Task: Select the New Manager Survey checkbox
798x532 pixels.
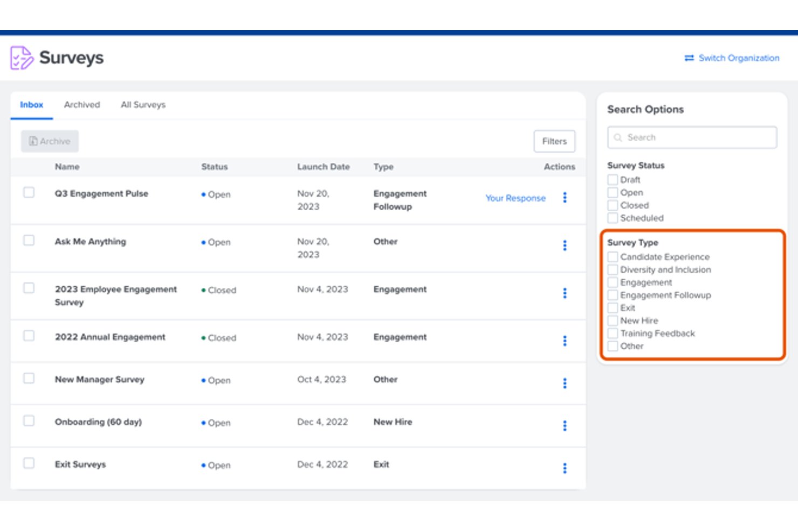Action: 29,378
